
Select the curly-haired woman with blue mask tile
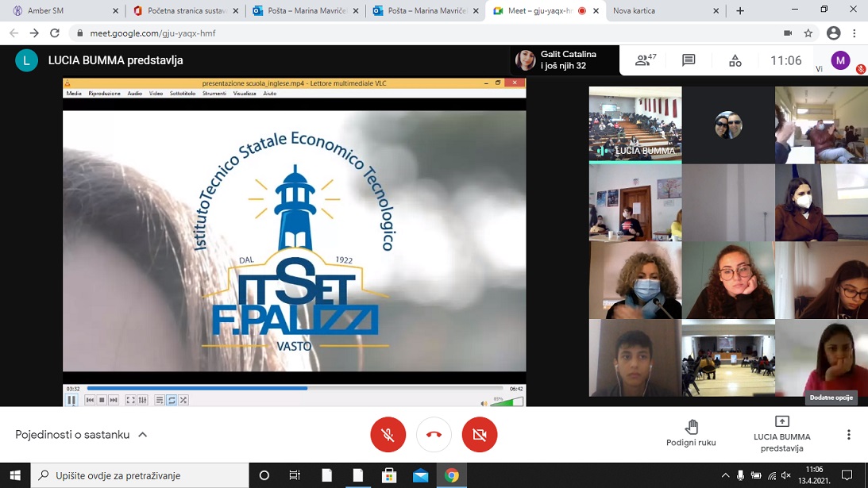[635, 280]
